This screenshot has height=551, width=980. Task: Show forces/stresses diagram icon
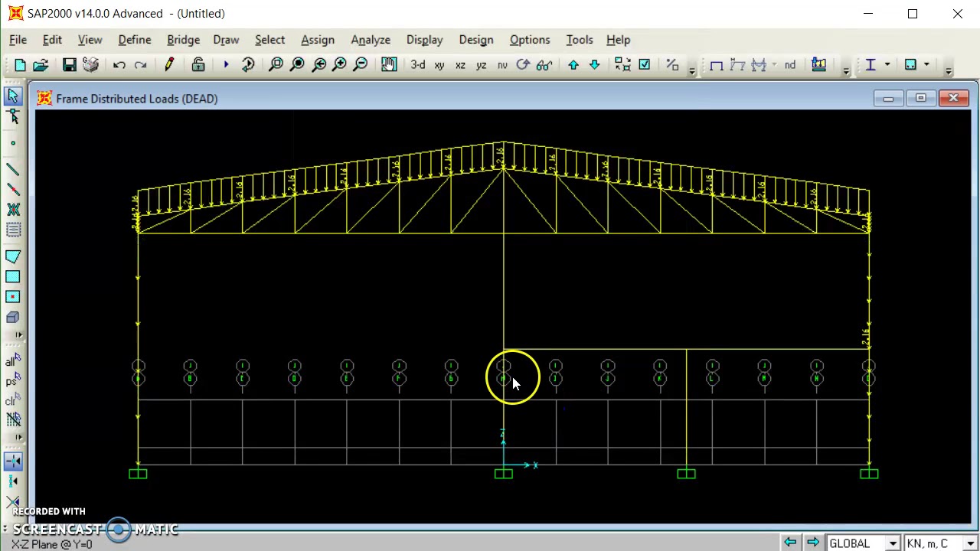coord(759,65)
